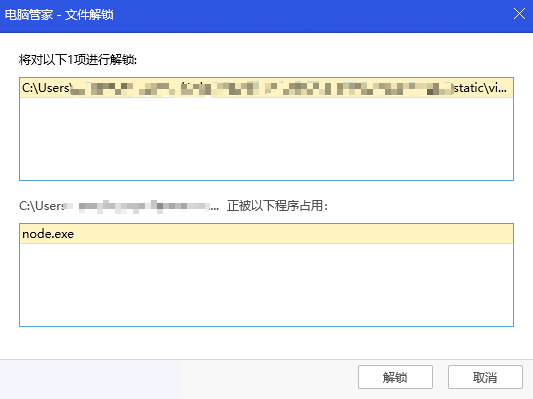The image size is (533, 399).
Task: Click the 取消 cancel button
Action: pos(485,377)
